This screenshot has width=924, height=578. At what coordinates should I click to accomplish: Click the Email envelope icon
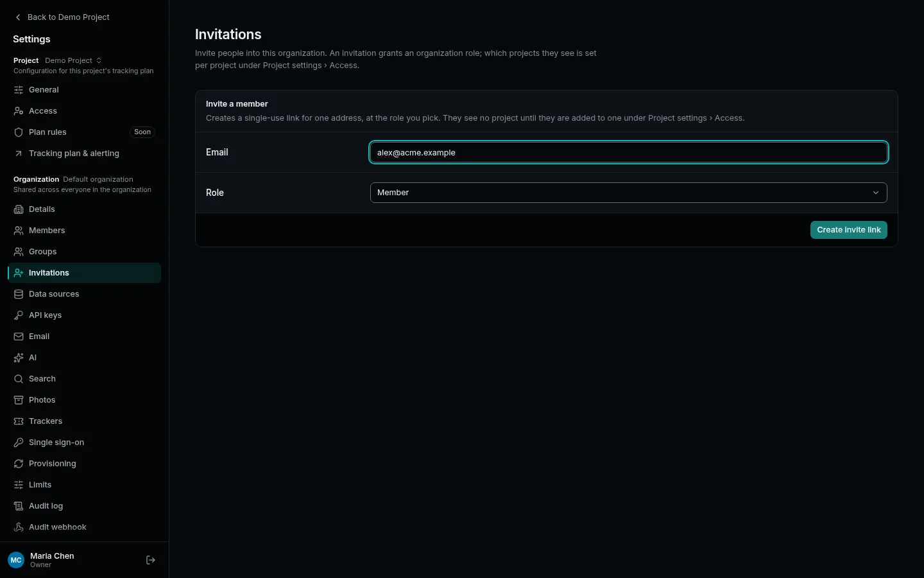coord(19,337)
